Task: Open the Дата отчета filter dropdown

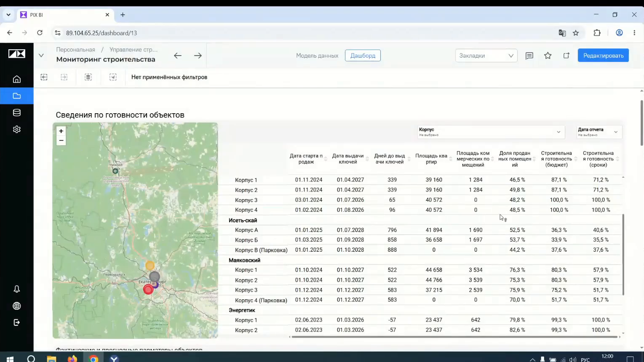Action: (599, 132)
